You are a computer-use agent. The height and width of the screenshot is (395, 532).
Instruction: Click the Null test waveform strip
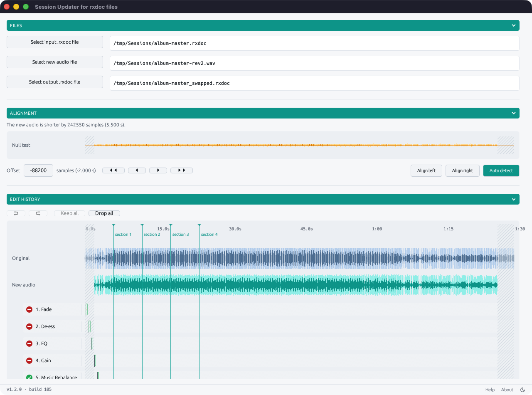(299, 145)
